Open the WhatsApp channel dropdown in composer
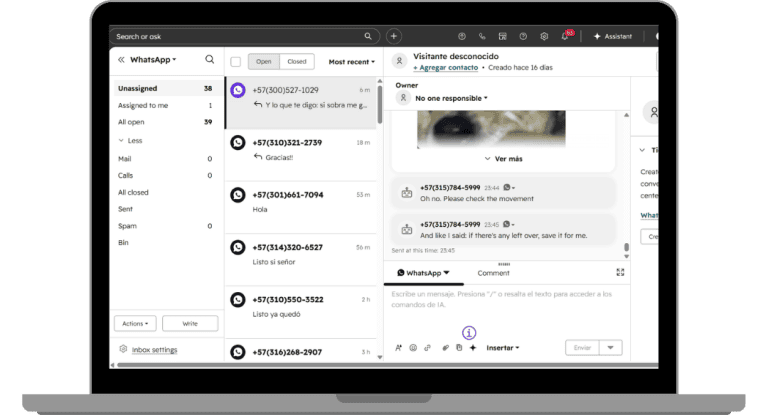 pyautogui.click(x=423, y=273)
